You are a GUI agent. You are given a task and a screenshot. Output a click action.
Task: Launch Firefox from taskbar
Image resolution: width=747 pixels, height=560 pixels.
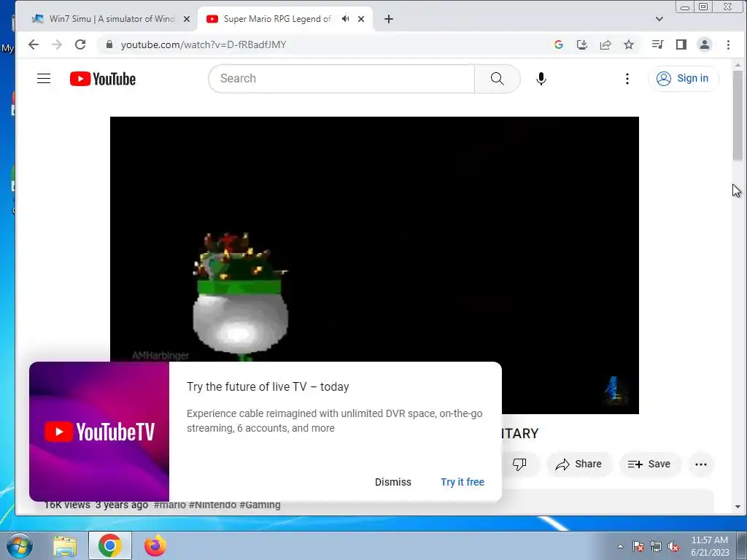click(x=155, y=545)
